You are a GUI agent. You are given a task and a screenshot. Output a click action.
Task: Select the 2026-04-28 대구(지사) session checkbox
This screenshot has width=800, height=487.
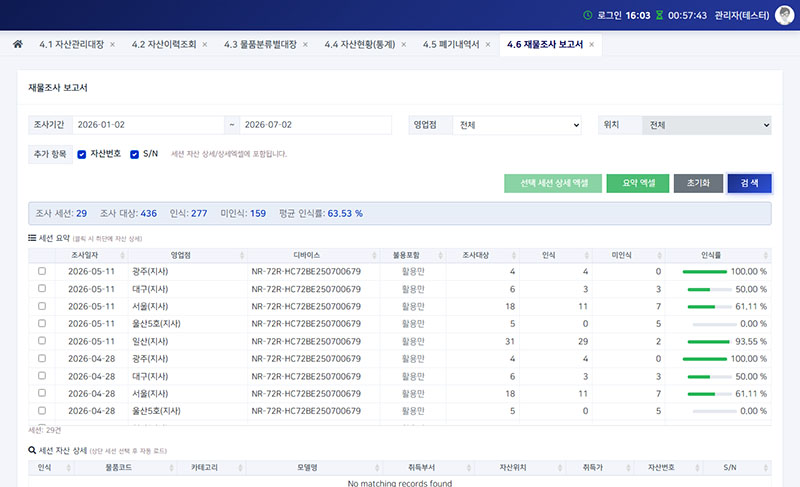tap(42, 376)
